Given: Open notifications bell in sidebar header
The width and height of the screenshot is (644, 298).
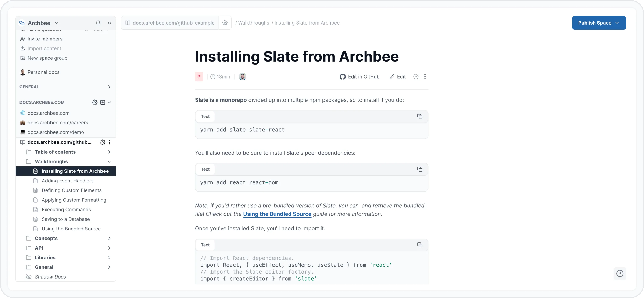Looking at the screenshot, I should coord(98,23).
